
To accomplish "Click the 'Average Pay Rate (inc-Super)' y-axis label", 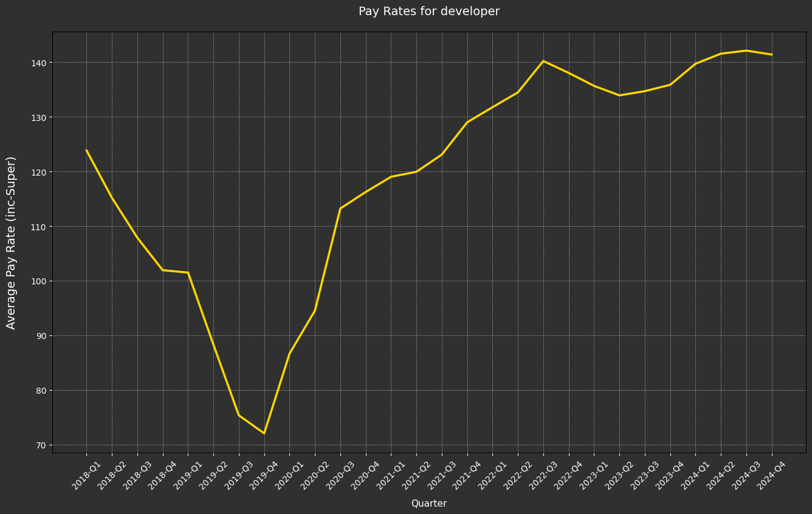I will pos(12,242).
